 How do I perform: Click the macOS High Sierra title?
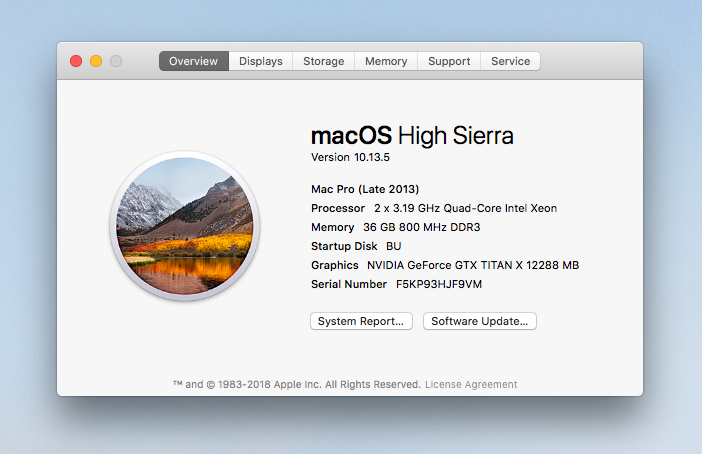pos(412,135)
